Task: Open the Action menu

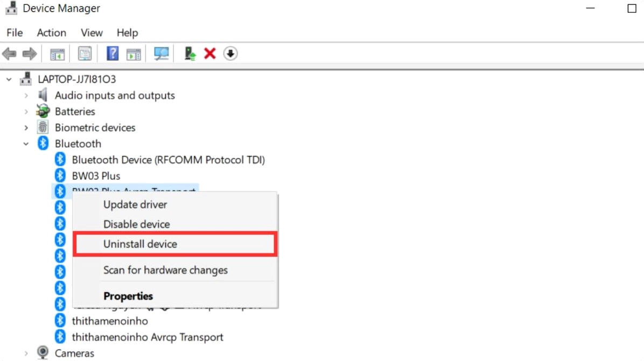Action: [x=51, y=33]
